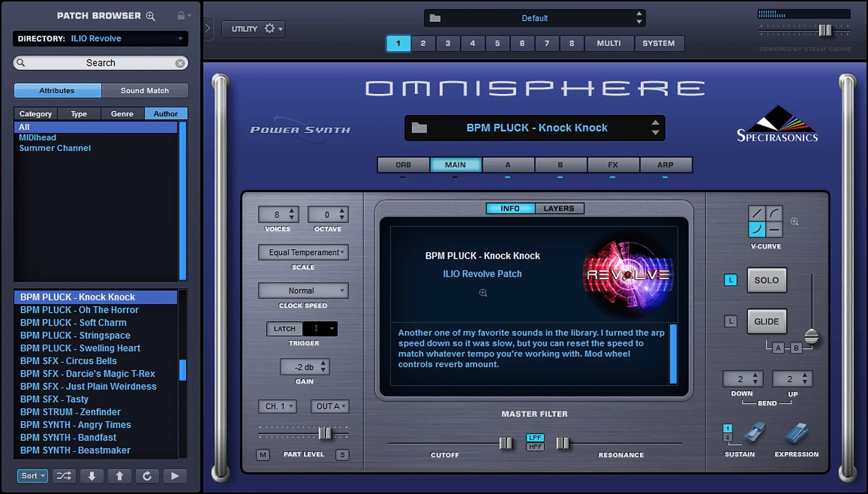Select the patch BPM PLUCK - Oh The Horror

click(79, 310)
